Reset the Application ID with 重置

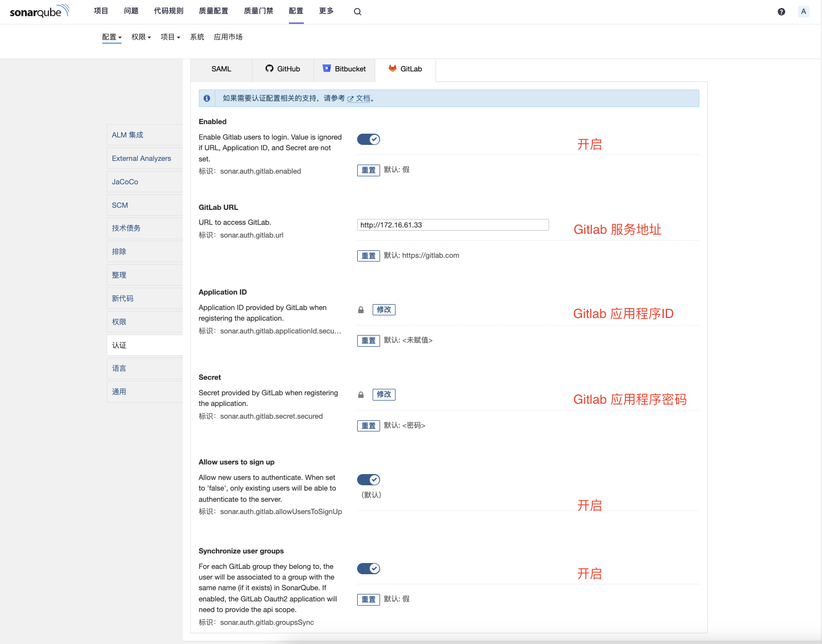coord(368,341)
